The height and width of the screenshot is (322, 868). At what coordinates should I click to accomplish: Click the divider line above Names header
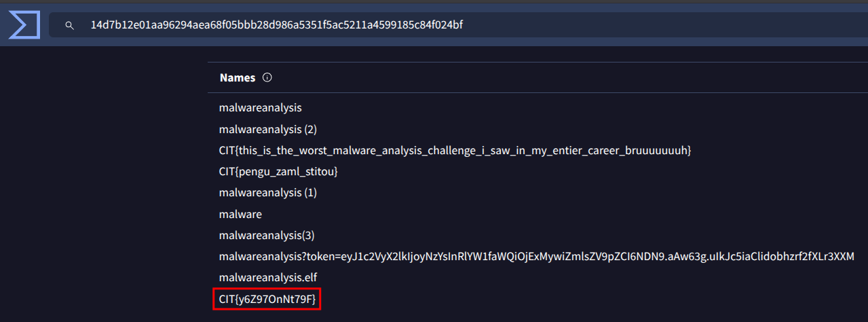[x=536, y=62]
